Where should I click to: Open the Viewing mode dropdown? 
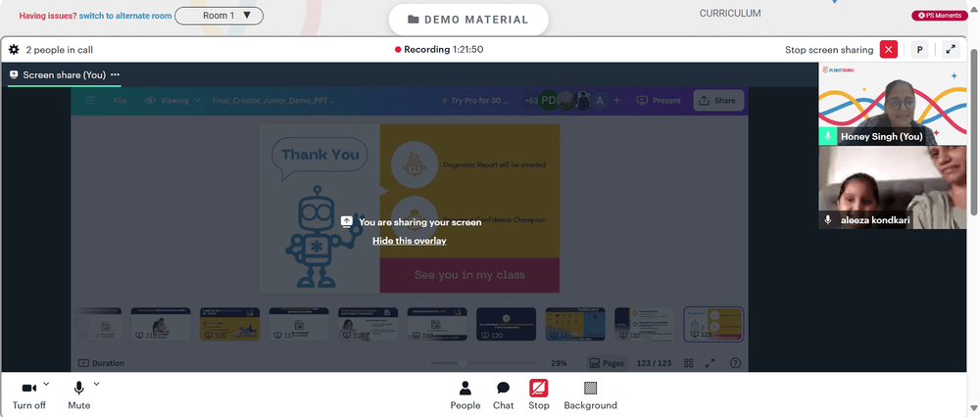[172, 101]
